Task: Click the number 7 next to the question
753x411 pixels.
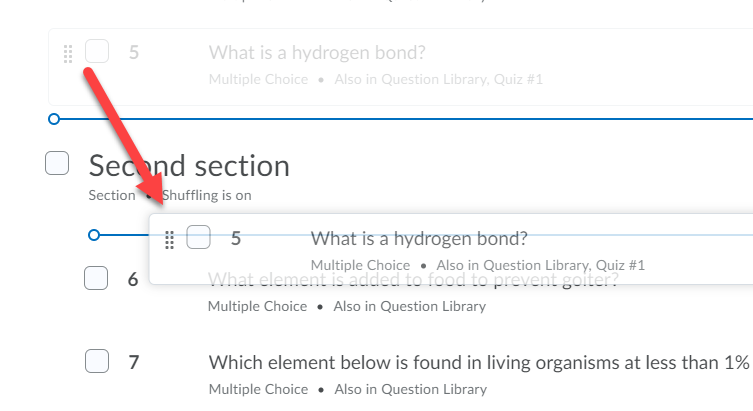Action: click(134, 363)
